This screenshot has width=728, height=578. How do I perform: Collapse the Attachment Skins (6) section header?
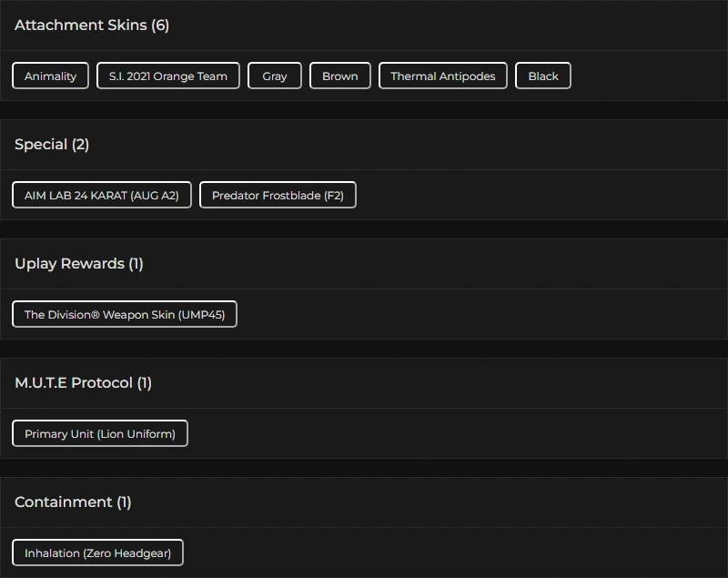click(92, 25)
